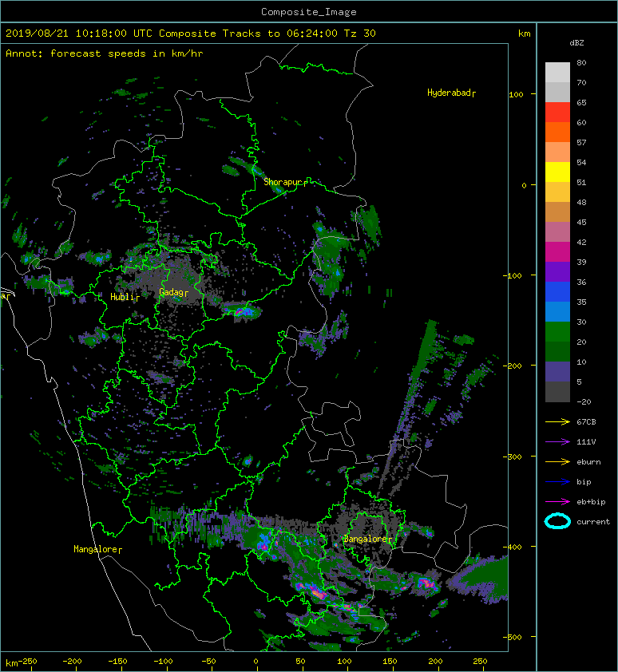Select the magenta swatch in dBZ legend
Screen dimensions: 618x672
tap(557, 252)
